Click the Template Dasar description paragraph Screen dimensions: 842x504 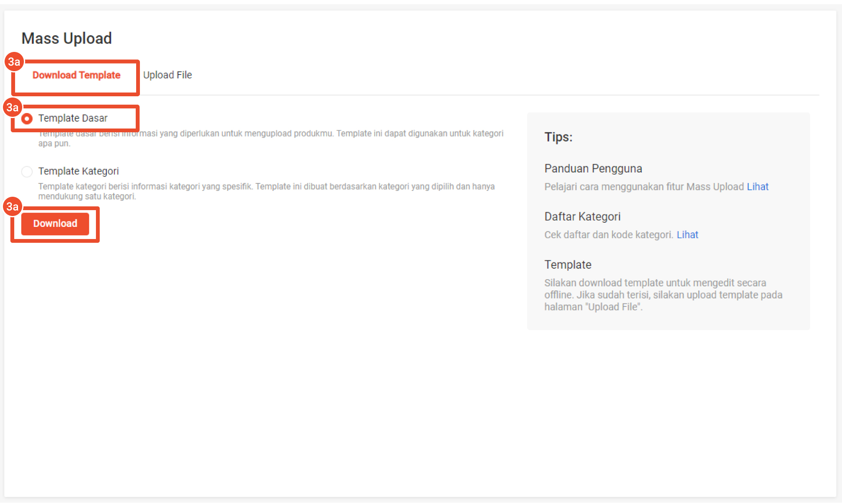coord(271,138)
